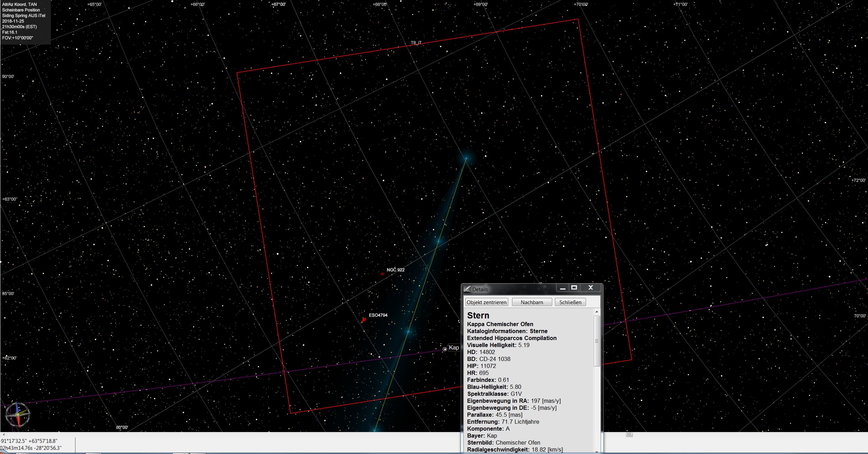Click the 'HIP: 11072' row
The width and height of the screenshot is (868, 454).
[x=481, y=366]
